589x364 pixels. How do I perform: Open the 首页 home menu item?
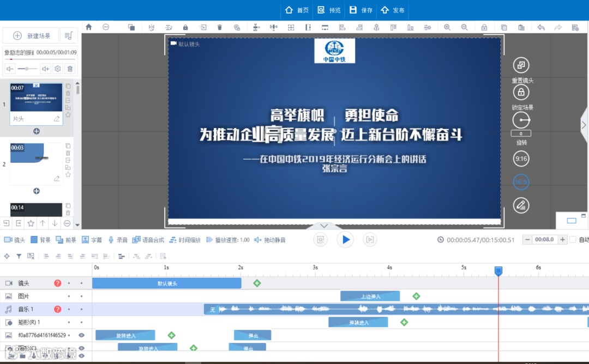coord(297,10)
